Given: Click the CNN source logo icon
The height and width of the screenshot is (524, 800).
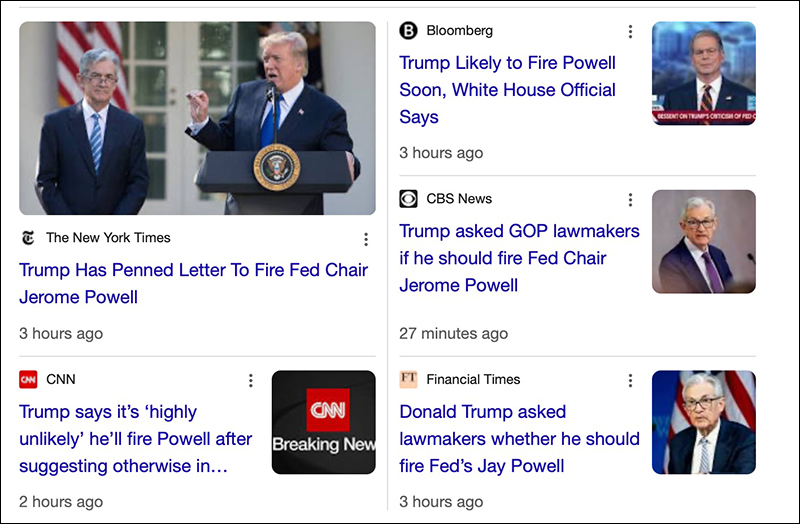Looking at the screenshot, I should tap(28, 380).
